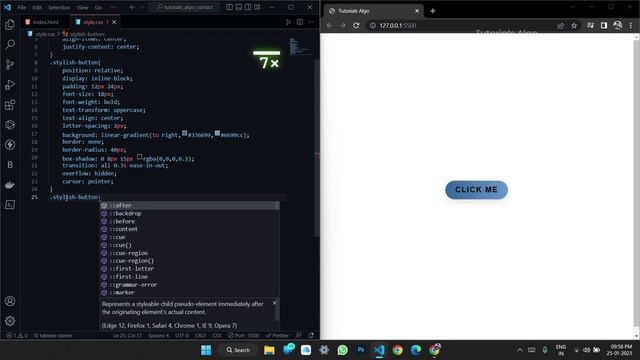The width and height of the screenshot is (640, 360).
Task: Open the Source Control view
Action: coord(10,64)
